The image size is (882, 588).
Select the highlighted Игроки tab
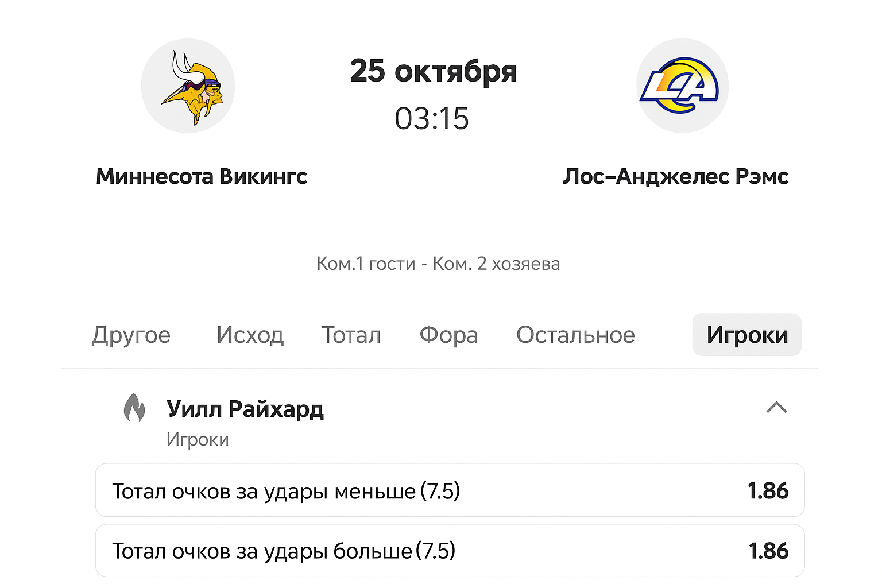746,335
